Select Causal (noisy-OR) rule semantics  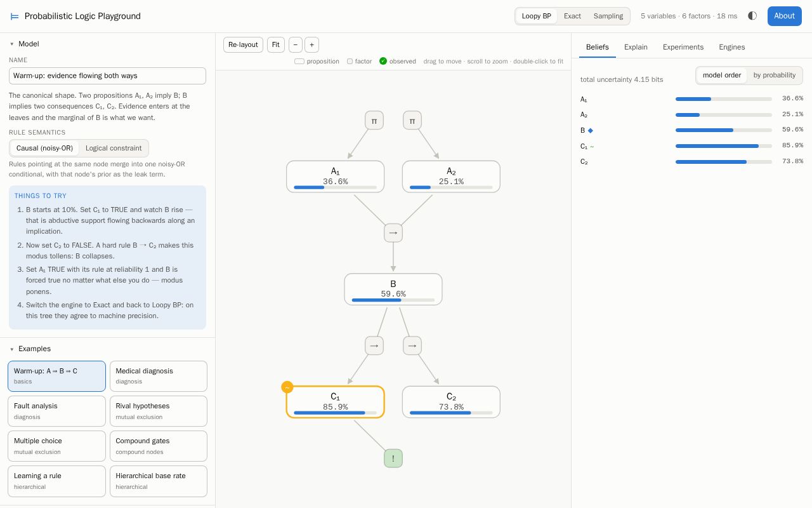[x=44, y=148]
